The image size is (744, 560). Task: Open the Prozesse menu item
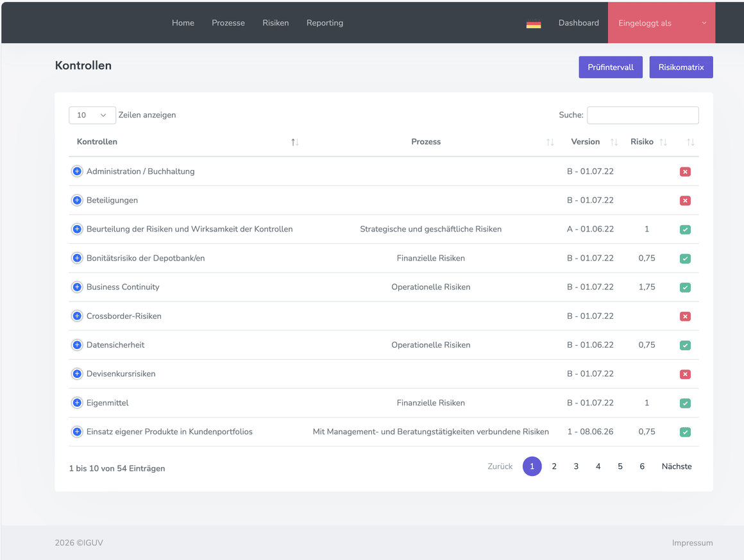[228, 23]
